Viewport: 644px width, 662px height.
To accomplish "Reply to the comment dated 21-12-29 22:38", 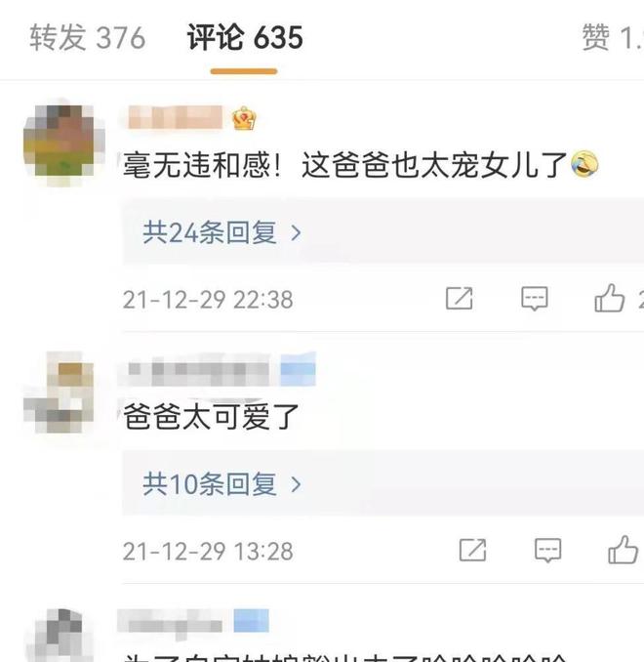I will (x=535, y=298).
